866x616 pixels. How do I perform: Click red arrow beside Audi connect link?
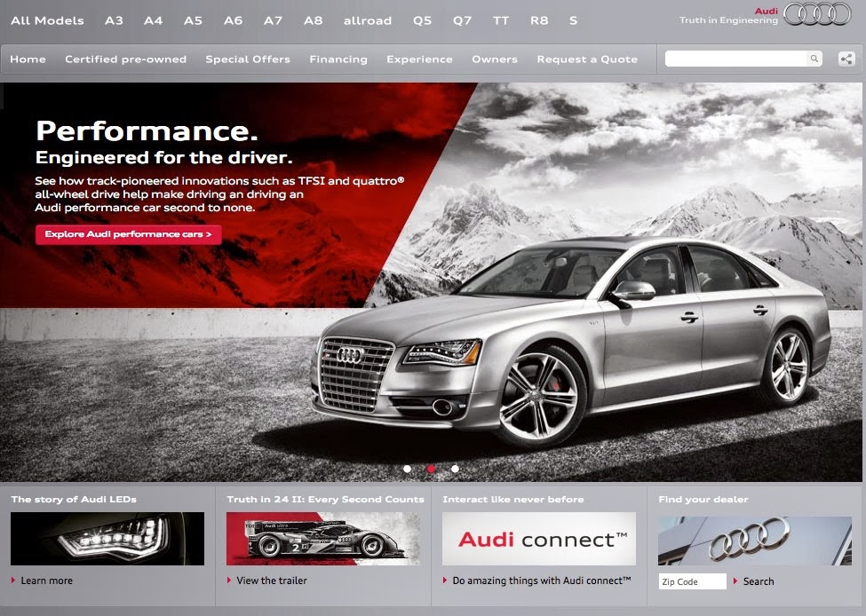(445, 580)
